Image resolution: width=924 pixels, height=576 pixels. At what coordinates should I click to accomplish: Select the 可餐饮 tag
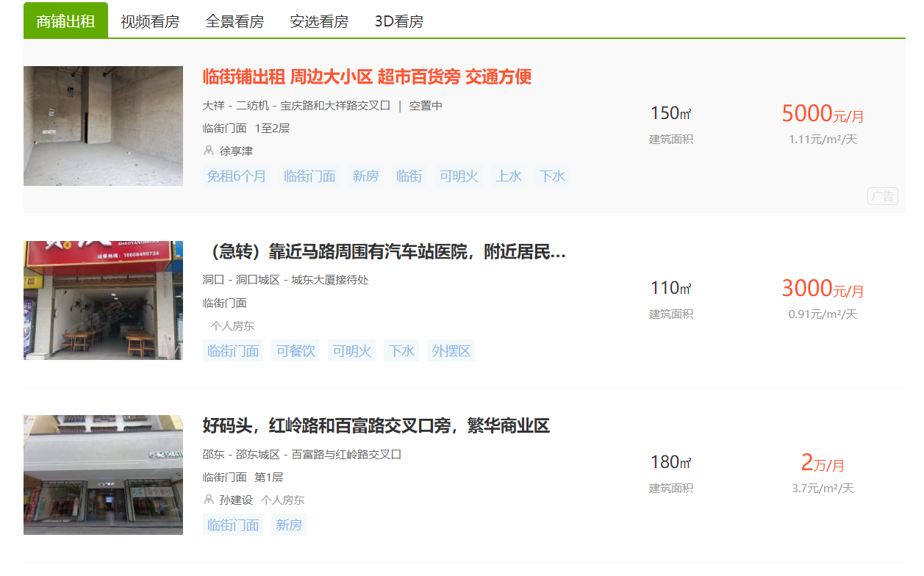pyautogui.click(x=296, y=350)
